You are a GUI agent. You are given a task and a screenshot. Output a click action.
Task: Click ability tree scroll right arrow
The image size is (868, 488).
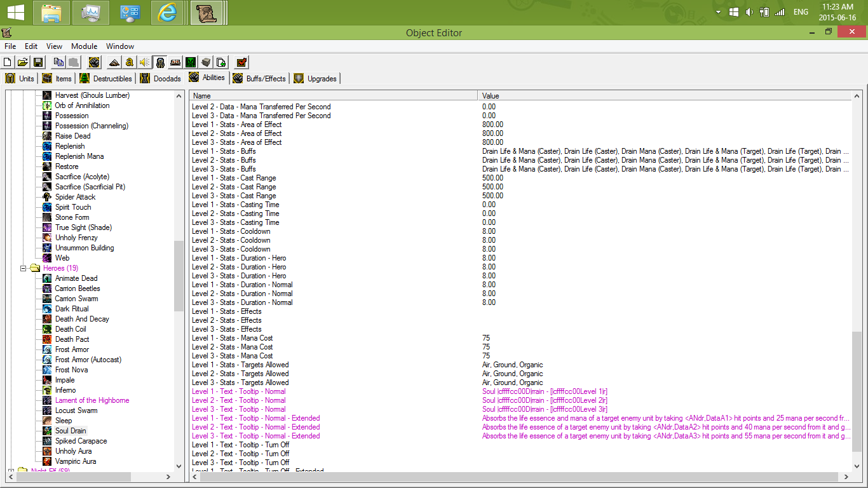coord(168,477)
